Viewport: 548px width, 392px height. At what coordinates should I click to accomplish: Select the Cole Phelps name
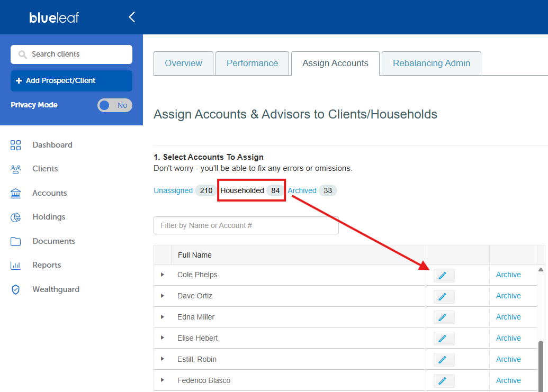click(x=197, y=275)
